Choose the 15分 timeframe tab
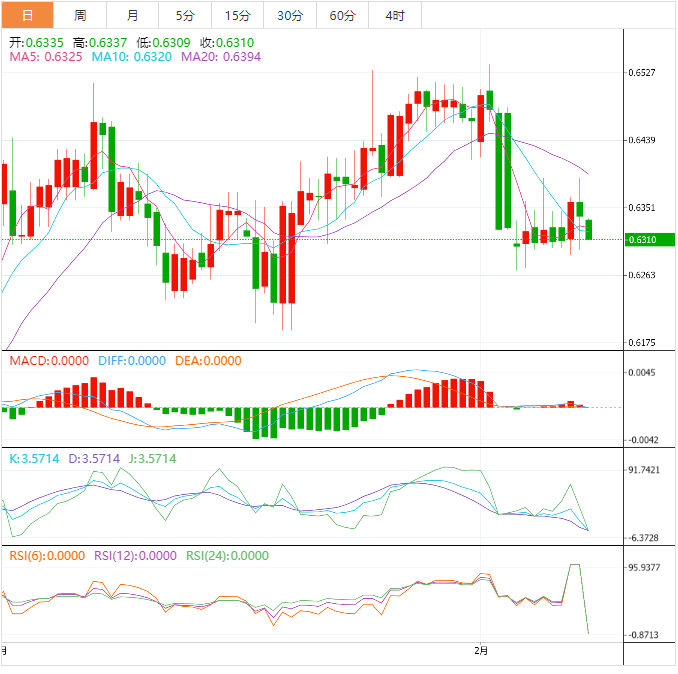678x674 pixels. coord(238,15)
